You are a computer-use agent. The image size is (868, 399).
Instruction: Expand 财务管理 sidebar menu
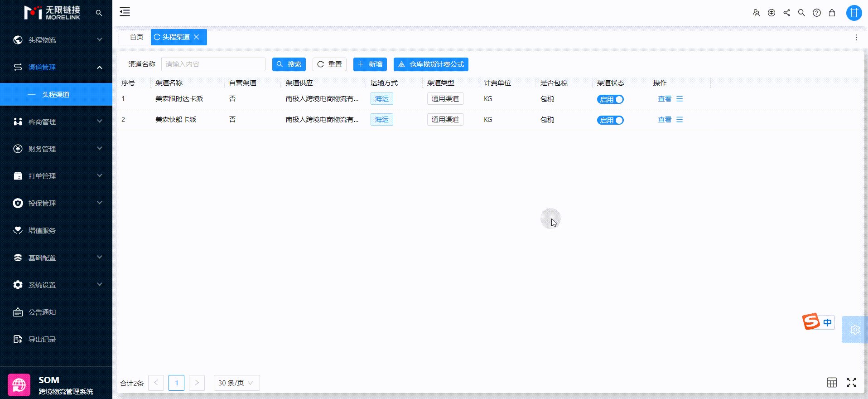pos(56,149)
